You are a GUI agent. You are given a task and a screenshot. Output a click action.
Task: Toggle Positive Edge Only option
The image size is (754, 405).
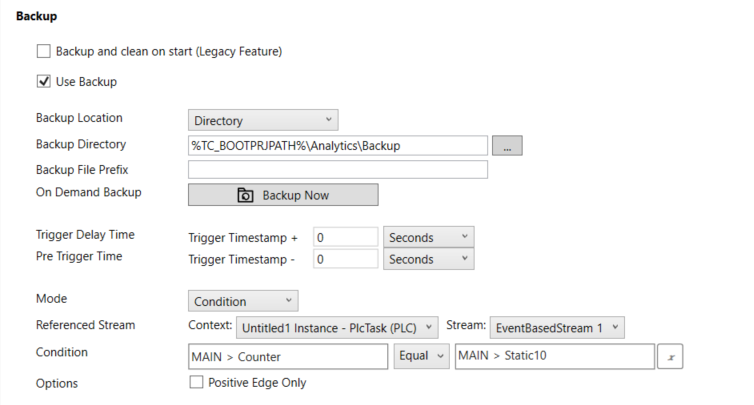196,382
